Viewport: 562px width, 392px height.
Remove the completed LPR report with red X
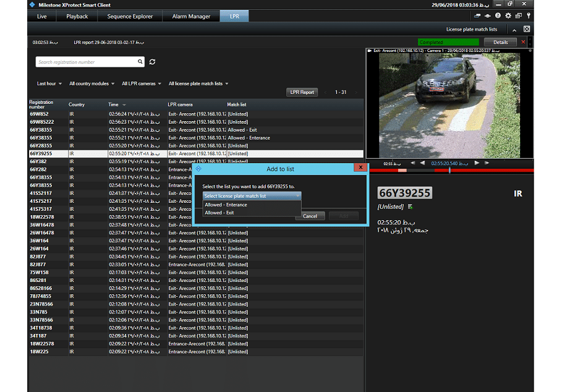click(523, 42)
